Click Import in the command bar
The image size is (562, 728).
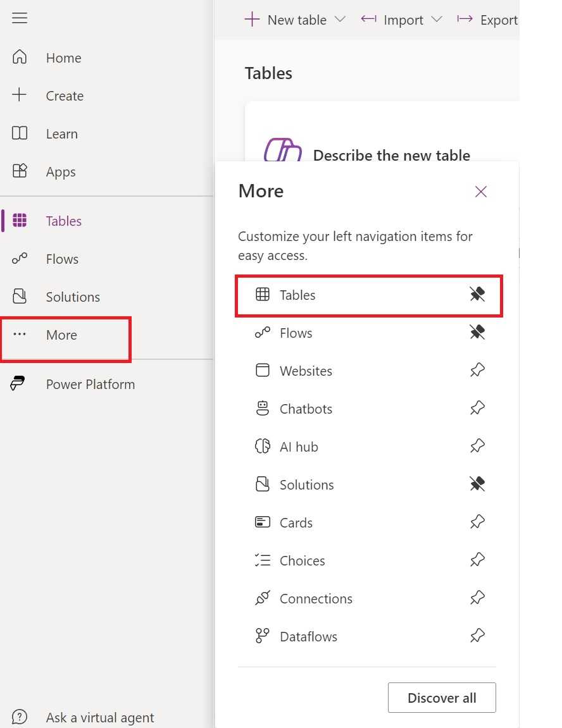click(x=403, y=20)
